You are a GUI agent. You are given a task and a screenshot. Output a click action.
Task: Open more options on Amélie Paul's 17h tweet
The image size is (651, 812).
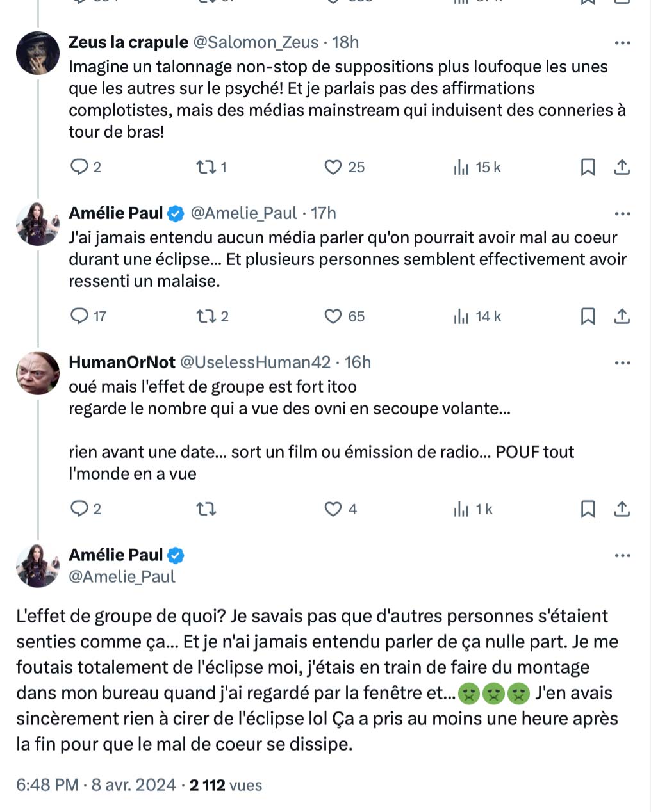tap(622, 214)
